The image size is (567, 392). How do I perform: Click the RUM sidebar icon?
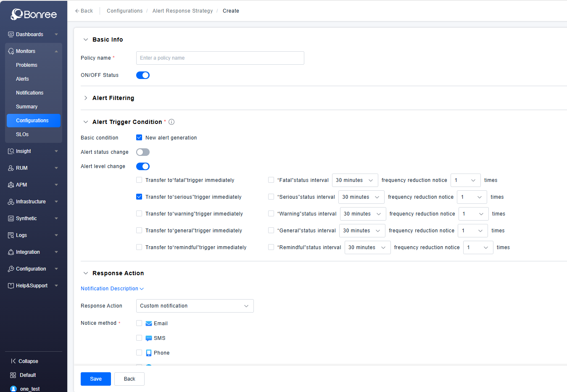click(11, 168)
